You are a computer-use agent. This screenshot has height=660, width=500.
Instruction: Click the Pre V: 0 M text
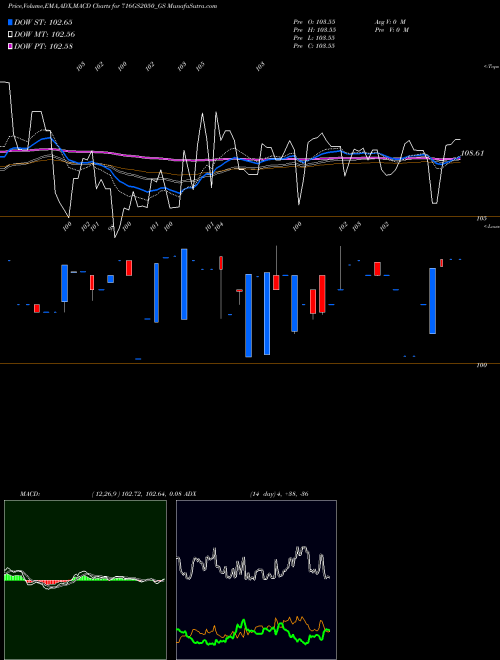click(392, 30)
